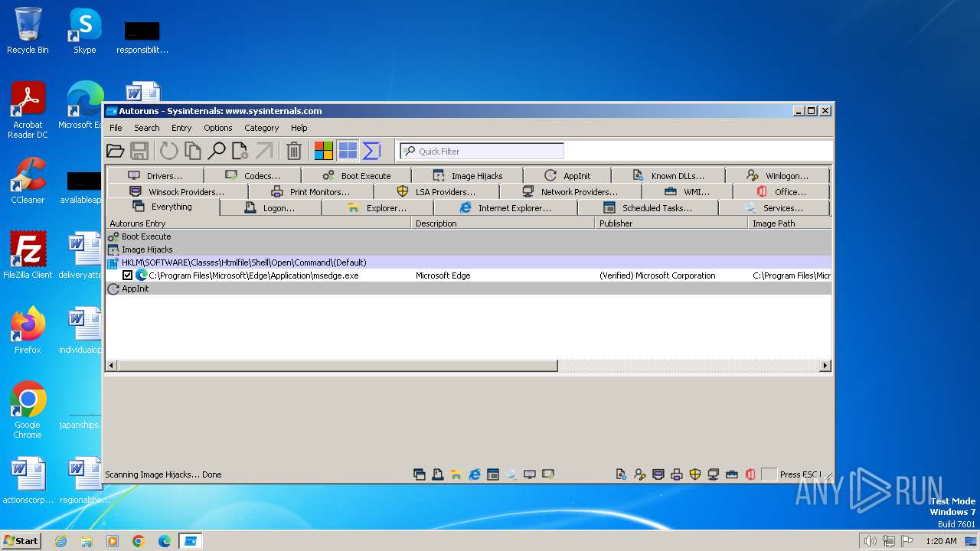Screen dimensions: 980x551
Task: Switch to the Print Monitors tab
Action: 311,191
